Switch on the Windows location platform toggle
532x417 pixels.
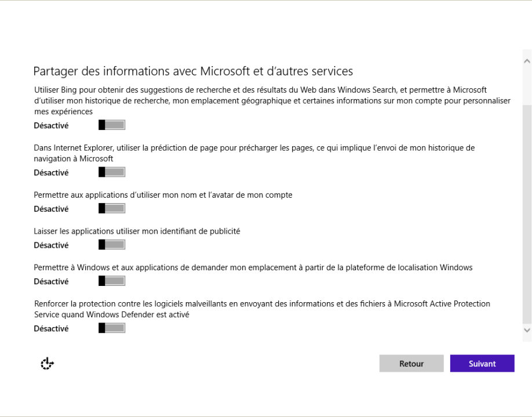112,281
